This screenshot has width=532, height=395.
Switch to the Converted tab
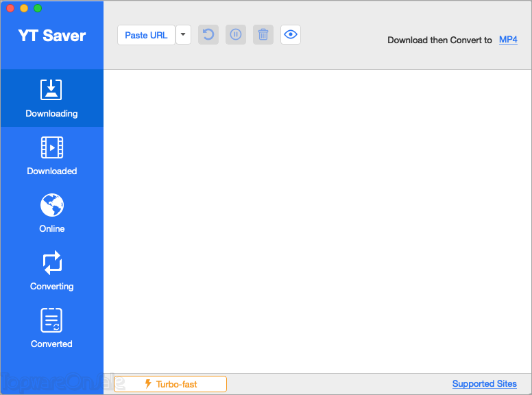point(52,328)
